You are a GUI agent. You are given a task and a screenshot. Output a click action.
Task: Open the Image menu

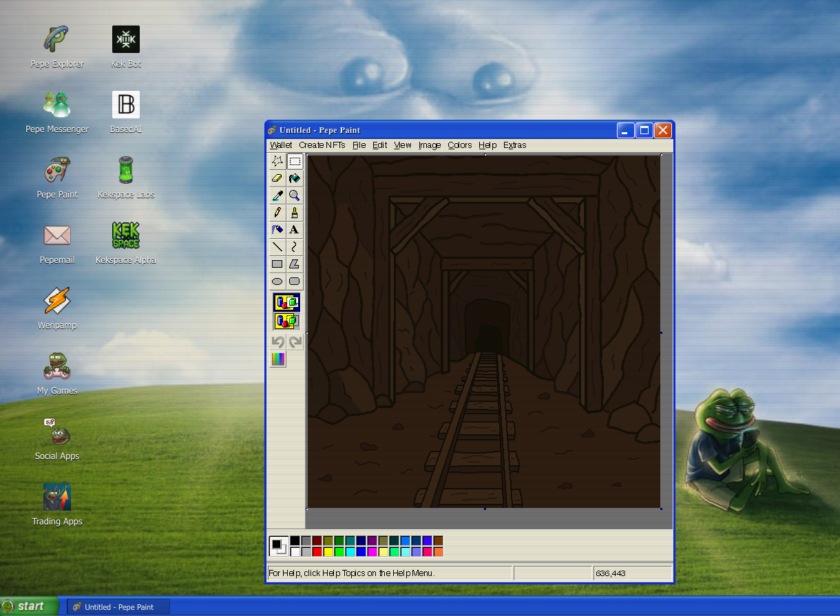430,145
